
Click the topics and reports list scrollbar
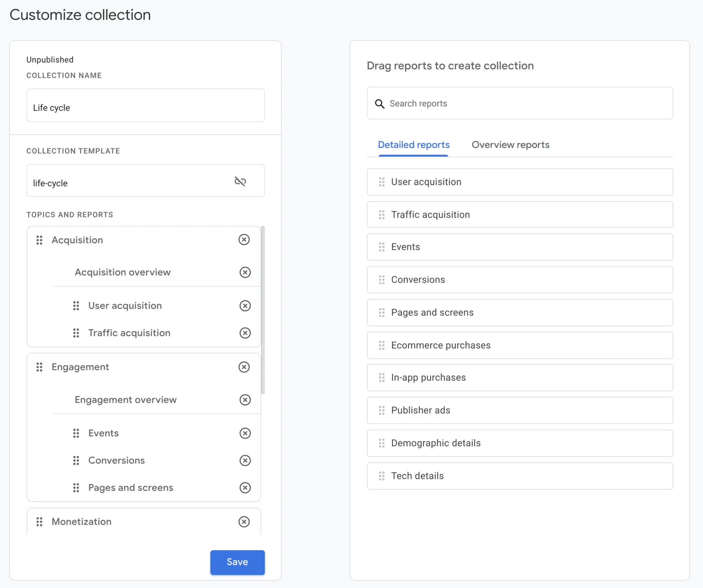point(263,310)
